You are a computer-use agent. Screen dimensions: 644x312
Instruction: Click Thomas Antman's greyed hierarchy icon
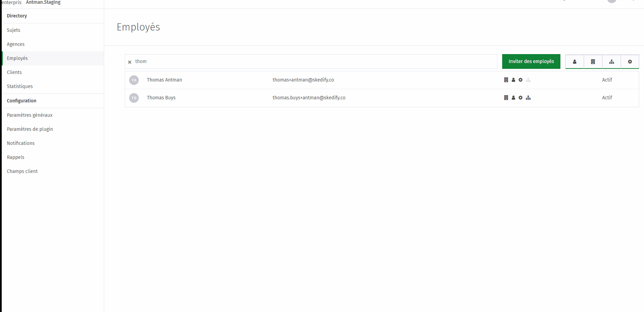pyautogui.click(x=528, y=80)
